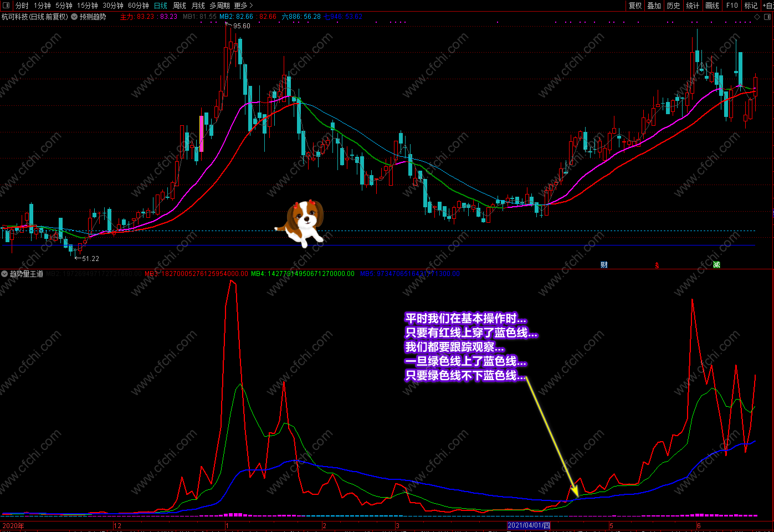Toggle the left sidebar panel icon
This screenshot has height=532, width=774.
pyautogui.click(x=6, y=6)
